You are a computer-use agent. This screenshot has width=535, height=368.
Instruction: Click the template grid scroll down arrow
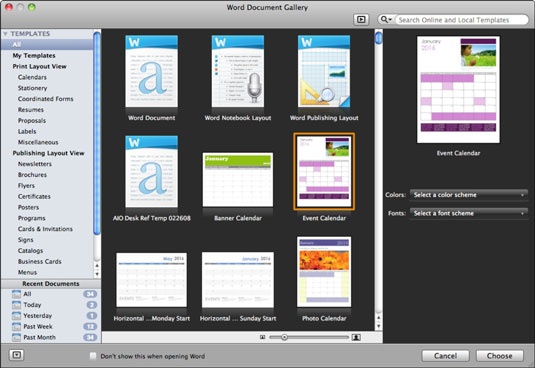(378, 326)
